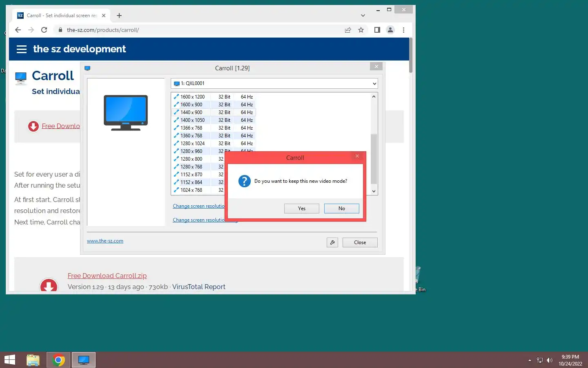Open Carroll settings wrench button

(x=332, y=242)
